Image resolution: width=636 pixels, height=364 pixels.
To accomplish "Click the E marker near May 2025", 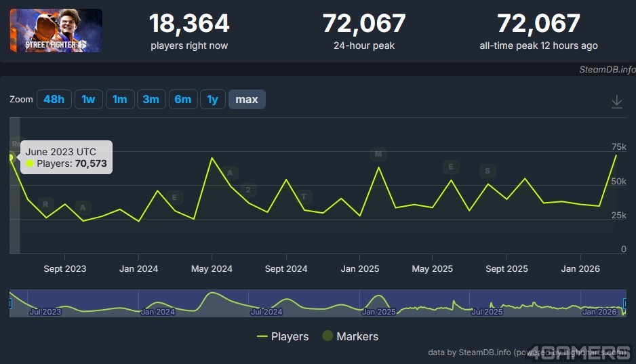I will (451, 167).
